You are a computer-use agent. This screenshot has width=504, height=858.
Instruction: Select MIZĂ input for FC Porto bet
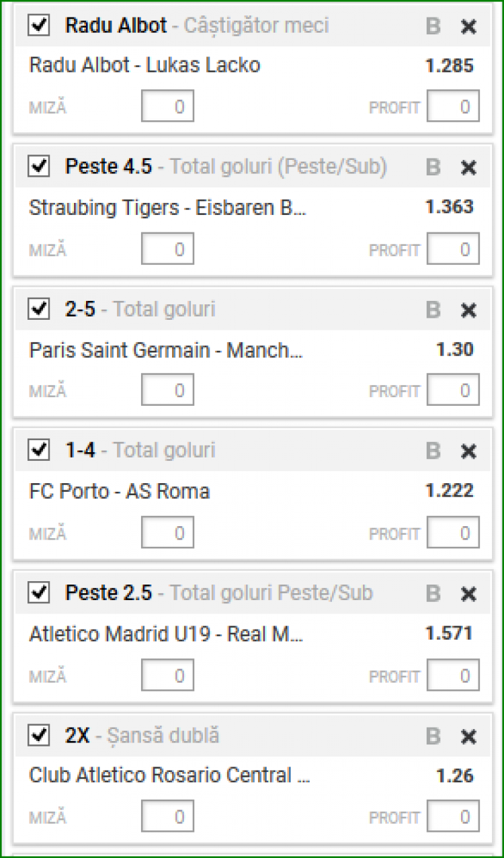(x=167, y=533)
